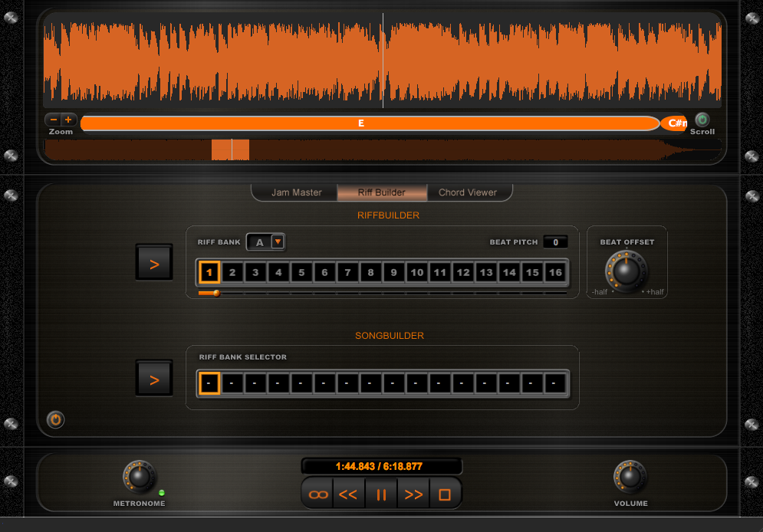The height and width of the screenshot is (532, 763).
Task: Open the Chord Viewer tab
Action: coord(467,192)
